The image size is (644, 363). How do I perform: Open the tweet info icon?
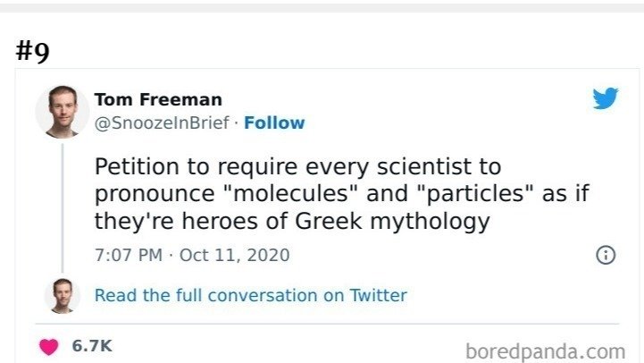tap(605, 255)
